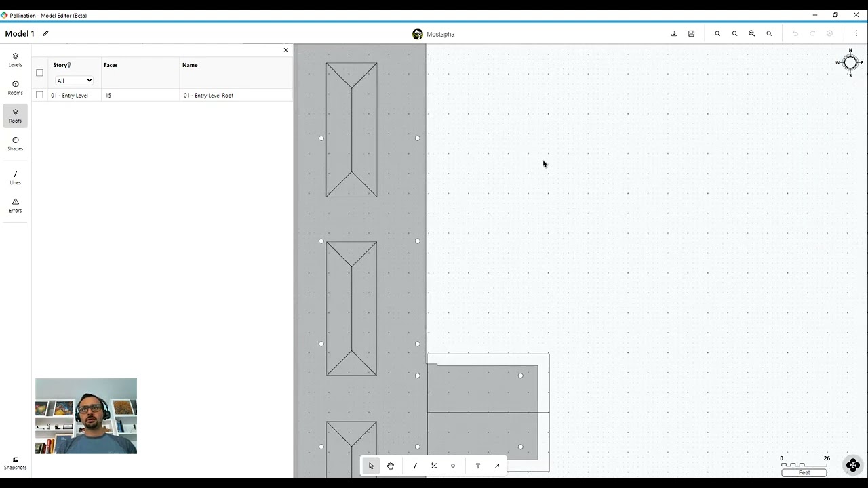Viewport: 868px width, 488px height.
Task: Choose the line drawing tool
Action: 415,466
